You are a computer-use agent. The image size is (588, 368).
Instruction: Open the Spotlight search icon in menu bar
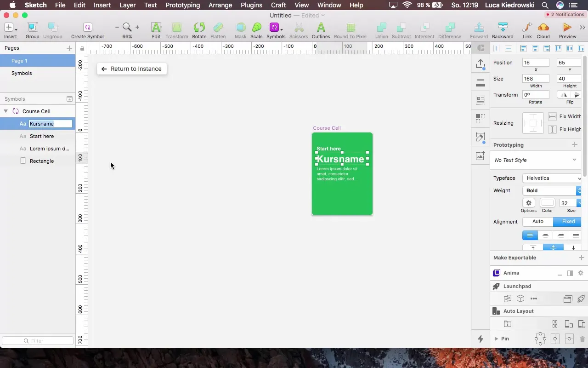[x=545, y=5]
